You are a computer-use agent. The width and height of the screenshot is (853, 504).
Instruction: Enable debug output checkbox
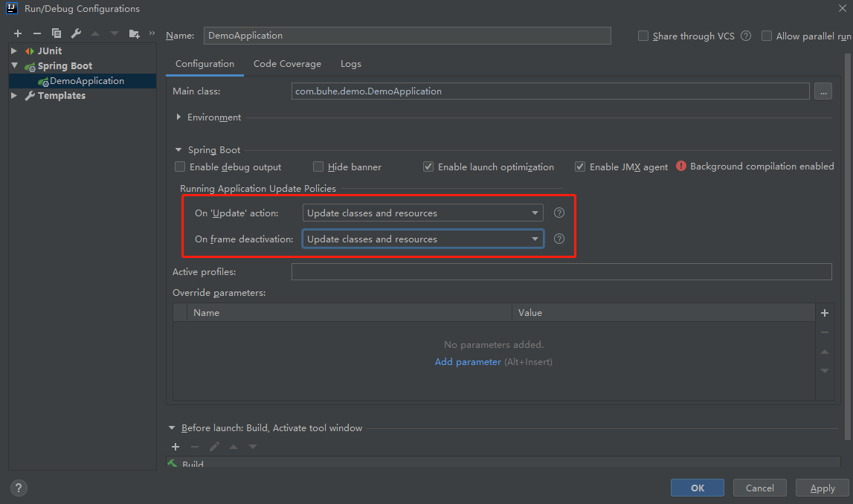point(180,167)
